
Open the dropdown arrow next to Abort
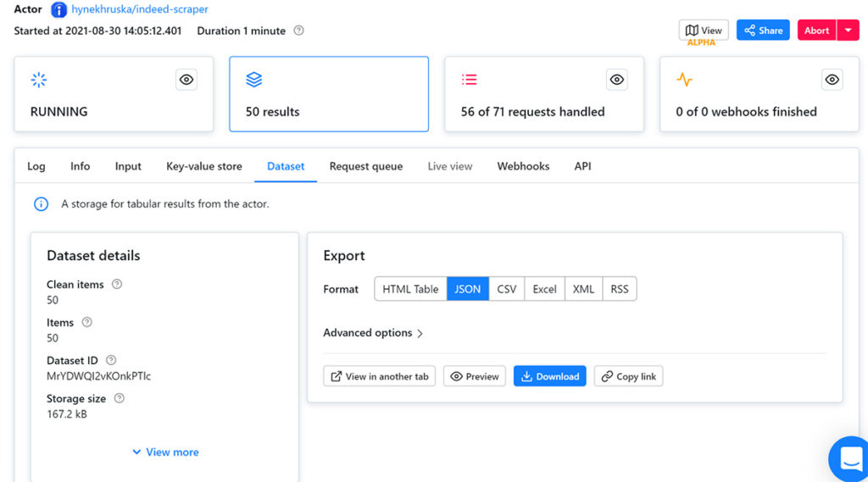849,30
